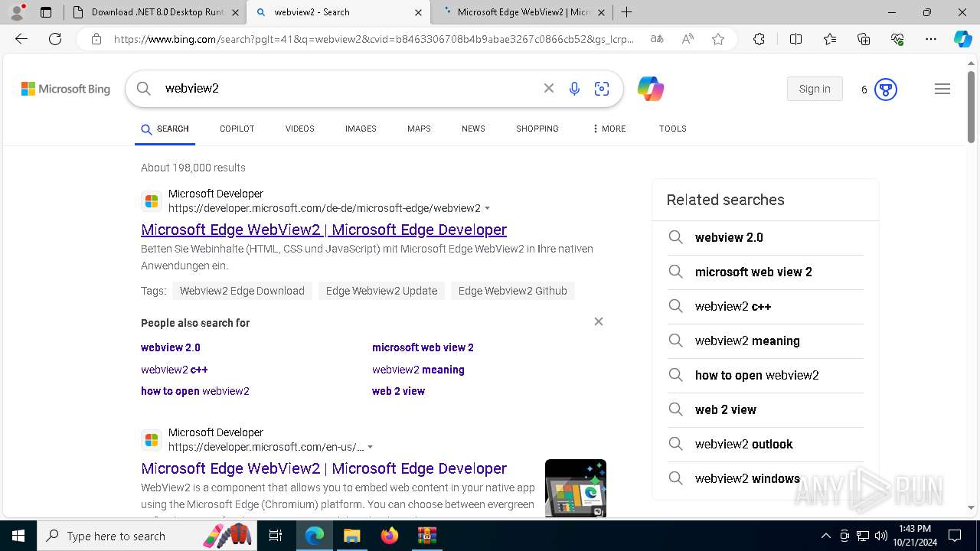Open the Favorites list icon
This screenshot has width=980, height=551.
(x=830, y=39)
